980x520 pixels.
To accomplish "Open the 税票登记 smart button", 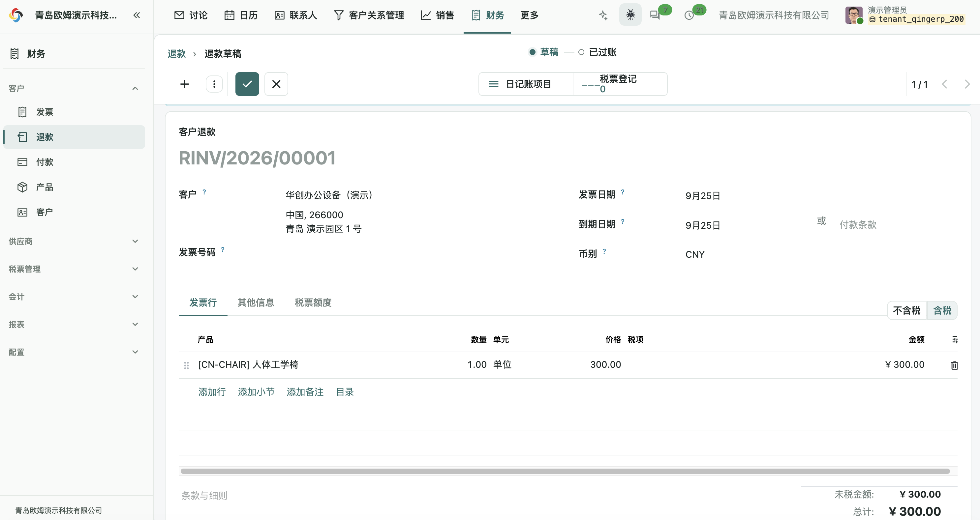I will (x=620, y=84).
